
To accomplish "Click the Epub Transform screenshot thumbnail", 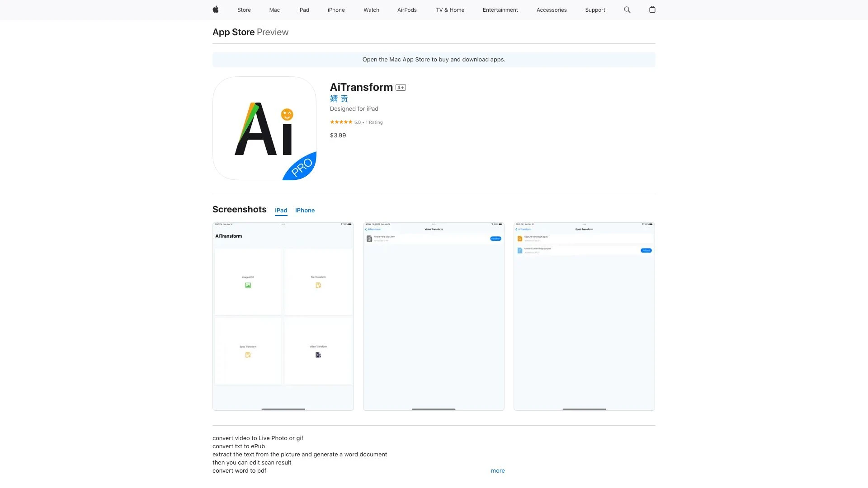I will tap(584, 316).
